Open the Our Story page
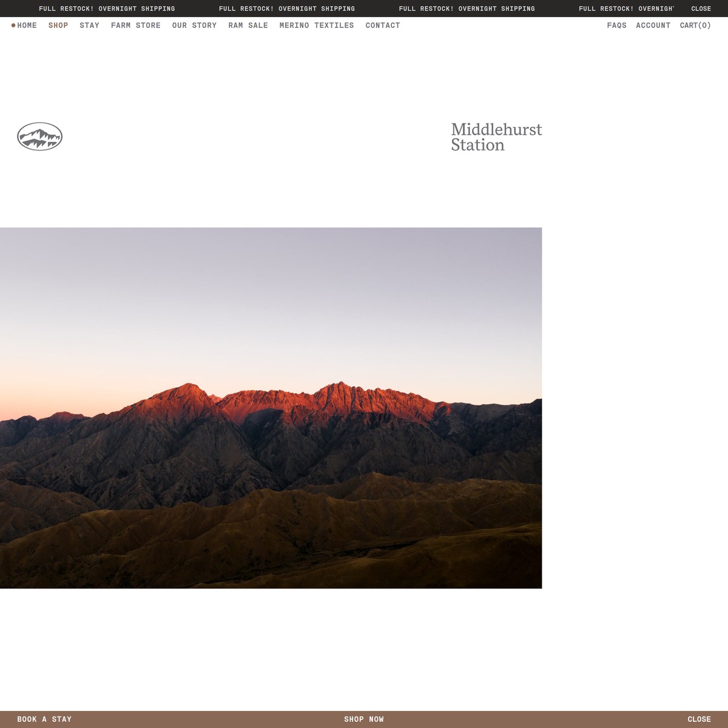Viewport: 728px width, 728px height. (194, 25)
